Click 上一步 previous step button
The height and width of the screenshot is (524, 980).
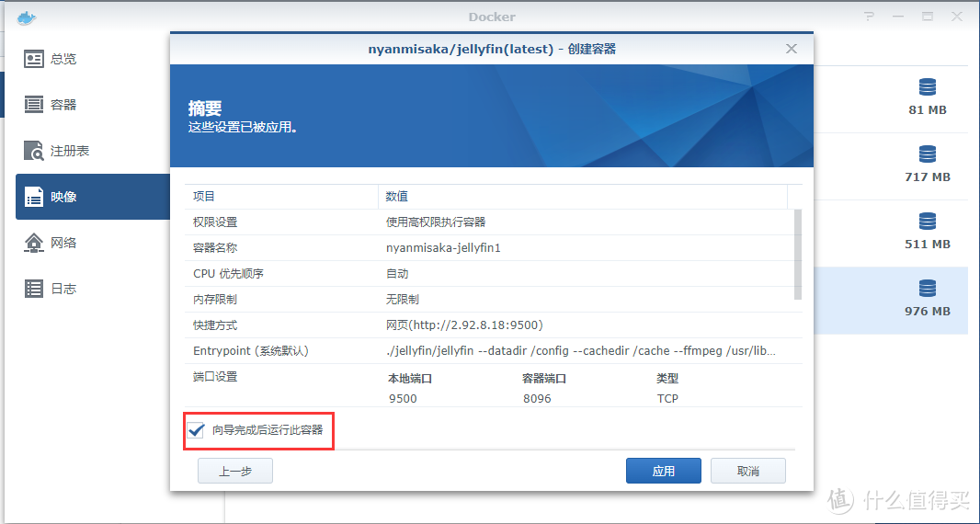coord(235,471)
